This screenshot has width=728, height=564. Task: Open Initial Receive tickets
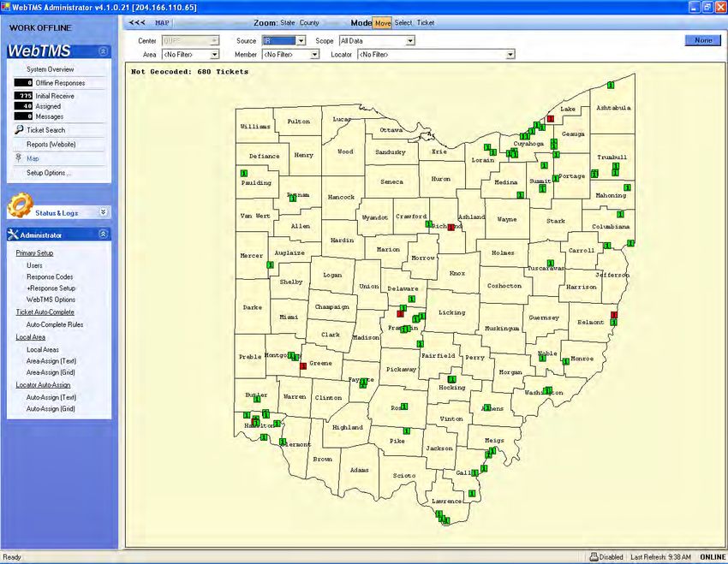coord(55,96)
